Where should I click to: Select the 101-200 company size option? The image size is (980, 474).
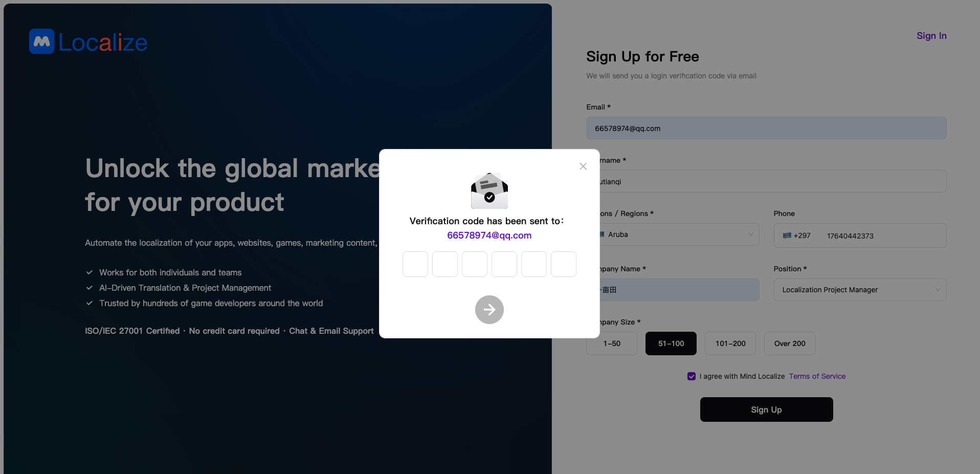pyautogui.click(x=730, y=343)
